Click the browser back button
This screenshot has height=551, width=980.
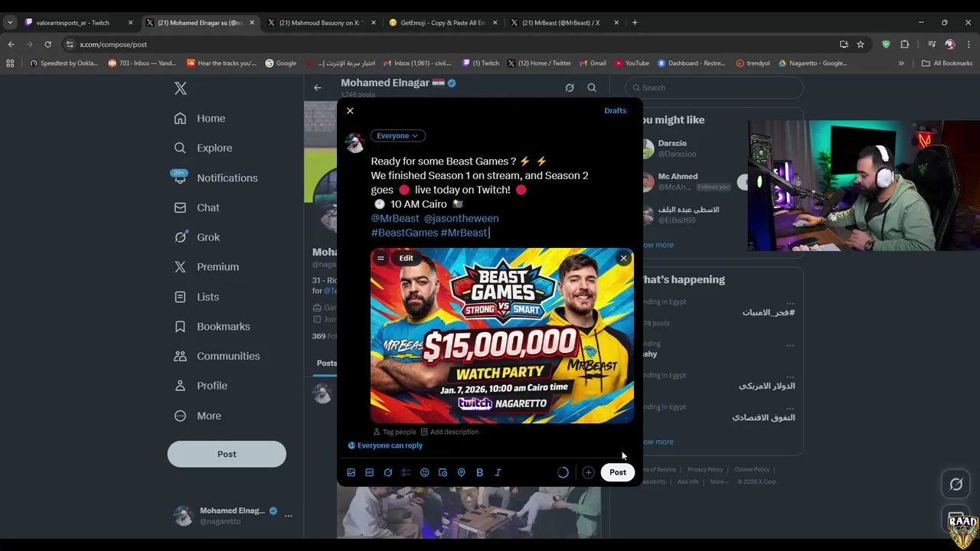[11, 44]
